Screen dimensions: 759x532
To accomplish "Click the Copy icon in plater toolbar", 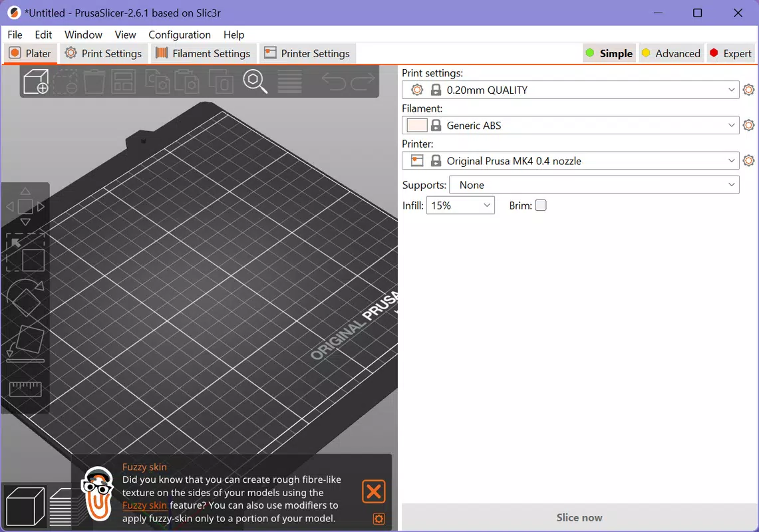I will click(157, 81).
